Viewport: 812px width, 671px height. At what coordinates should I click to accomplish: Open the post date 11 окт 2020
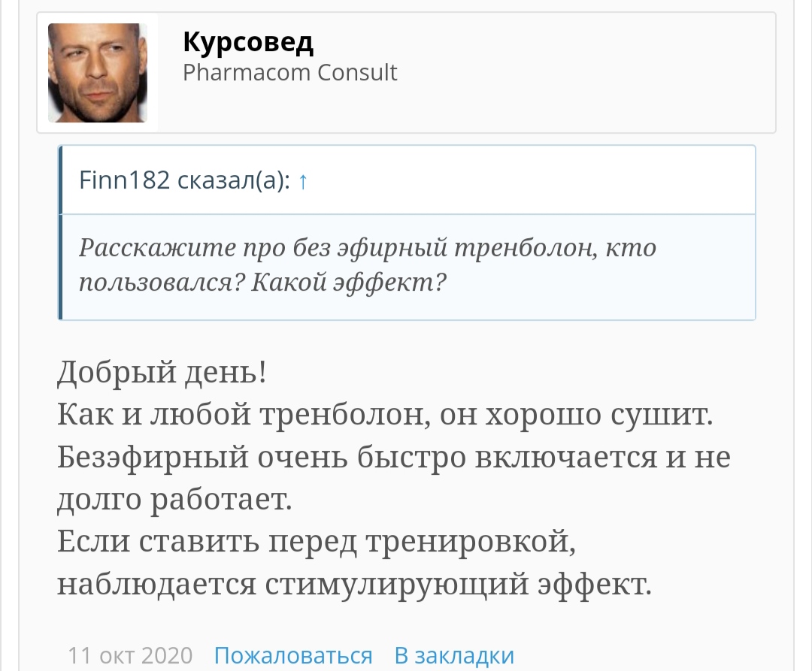click(x=131, y=655)
